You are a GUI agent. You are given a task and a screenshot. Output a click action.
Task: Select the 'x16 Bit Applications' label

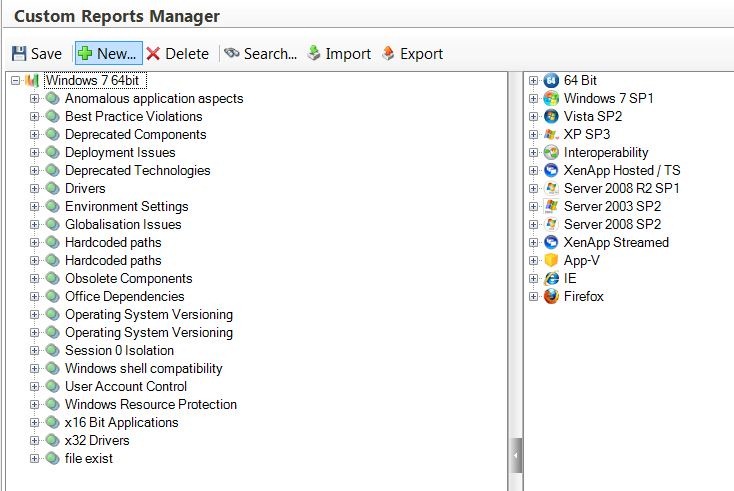tap(122, 422)
